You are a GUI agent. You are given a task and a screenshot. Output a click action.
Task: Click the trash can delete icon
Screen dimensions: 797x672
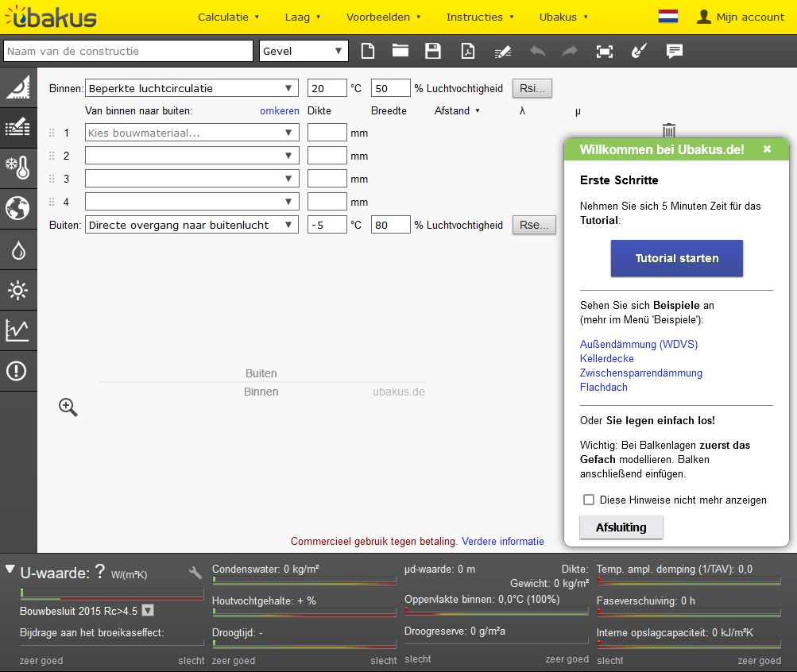(x=669, y=130)
